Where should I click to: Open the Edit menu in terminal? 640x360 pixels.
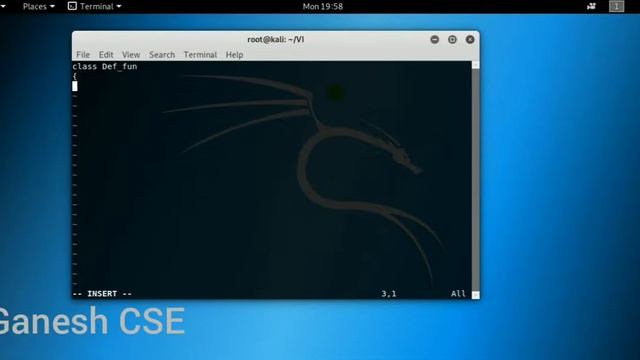(x=106, y=55)
